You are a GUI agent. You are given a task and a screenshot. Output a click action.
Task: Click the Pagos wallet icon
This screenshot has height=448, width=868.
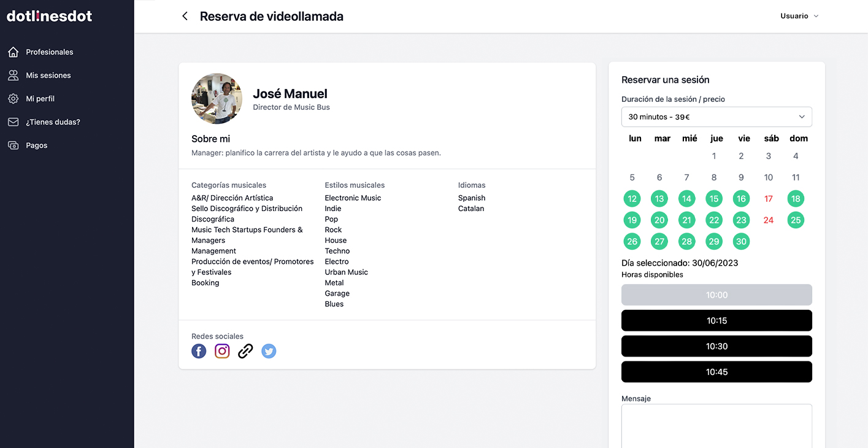coord(13,145)
